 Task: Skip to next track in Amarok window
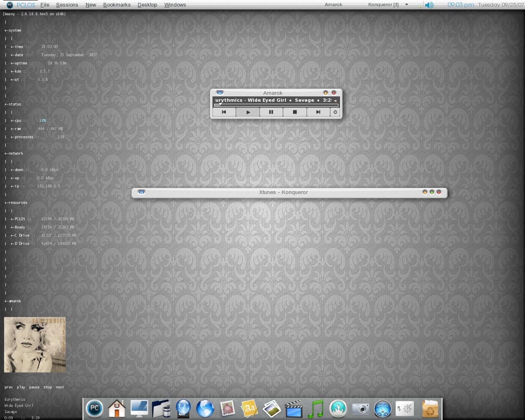click(318, 112)
